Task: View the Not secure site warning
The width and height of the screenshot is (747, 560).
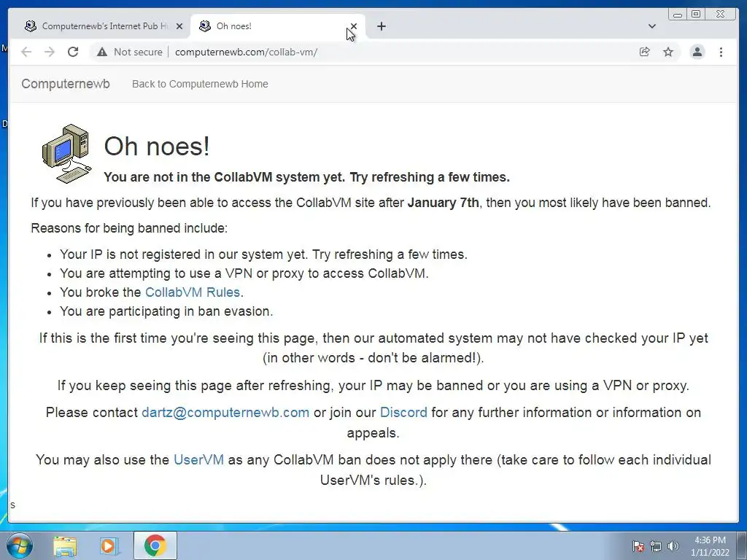Action: click(x=130, y=52)
